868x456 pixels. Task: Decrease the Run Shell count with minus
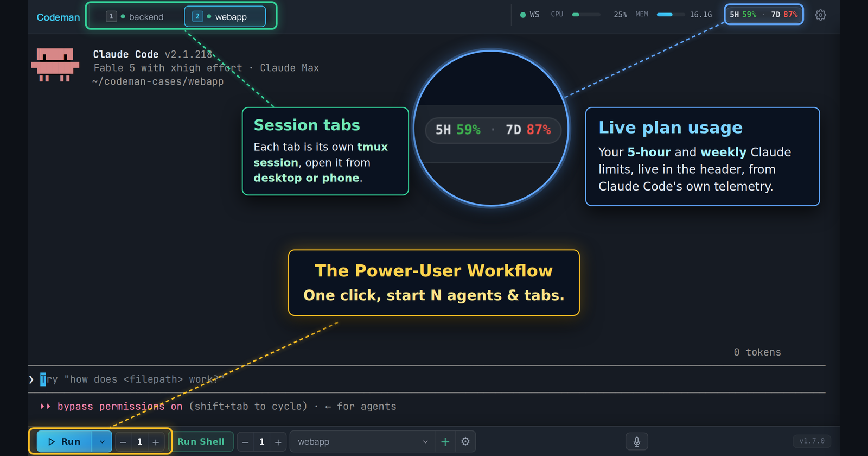click(246, 442)
